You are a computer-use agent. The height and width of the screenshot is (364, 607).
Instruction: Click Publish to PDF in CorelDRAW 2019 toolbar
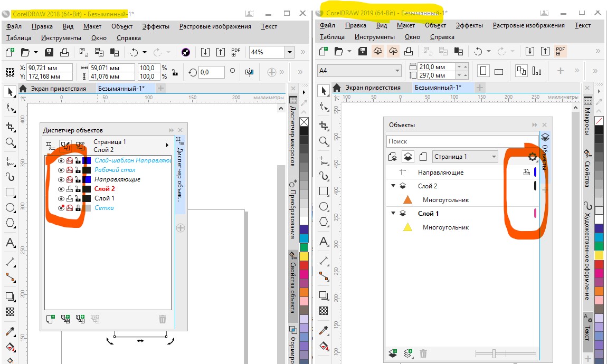pyautogui.click(x=560, y=51)
